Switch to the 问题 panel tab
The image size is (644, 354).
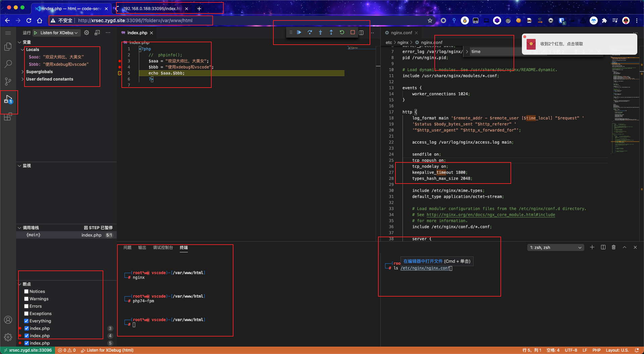127,248
